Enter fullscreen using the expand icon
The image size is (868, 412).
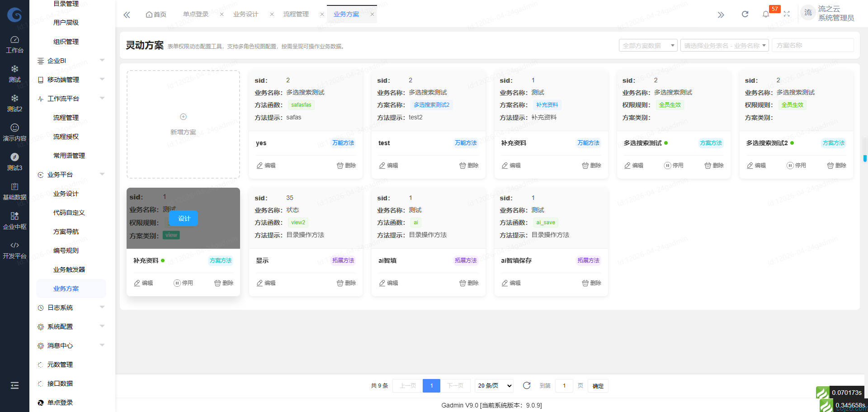[x=787, y=14]
